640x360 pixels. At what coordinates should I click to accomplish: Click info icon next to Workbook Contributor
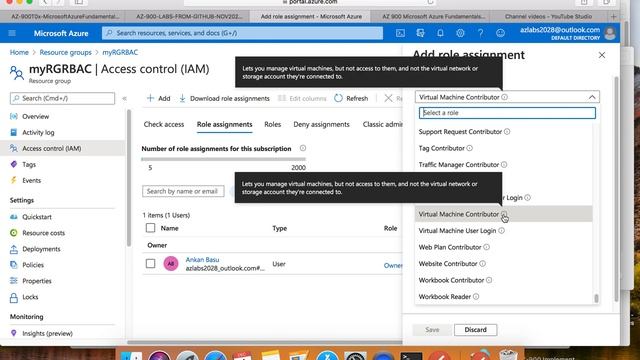tap(489, 280)
